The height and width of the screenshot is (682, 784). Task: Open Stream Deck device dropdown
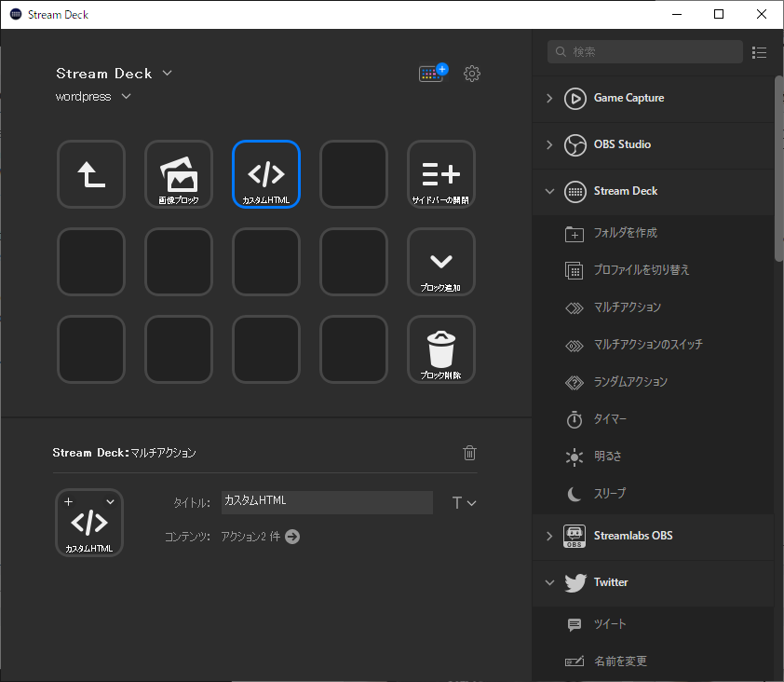click(167, 73)
